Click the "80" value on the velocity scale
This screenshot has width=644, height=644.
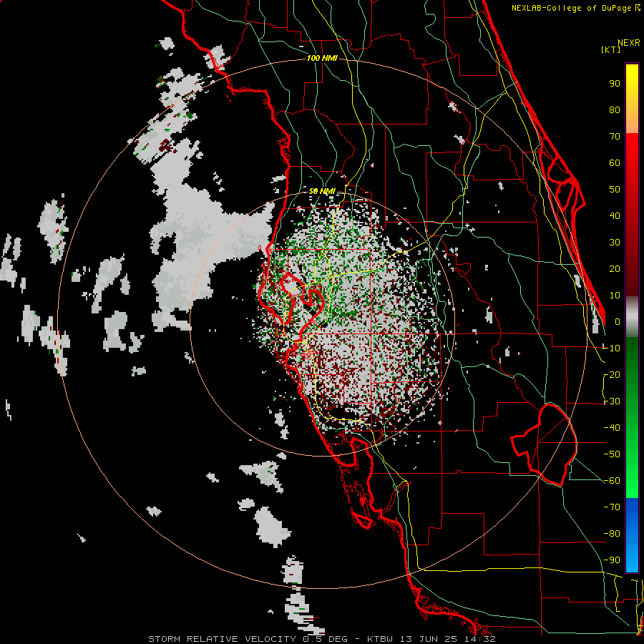(615, 110)
